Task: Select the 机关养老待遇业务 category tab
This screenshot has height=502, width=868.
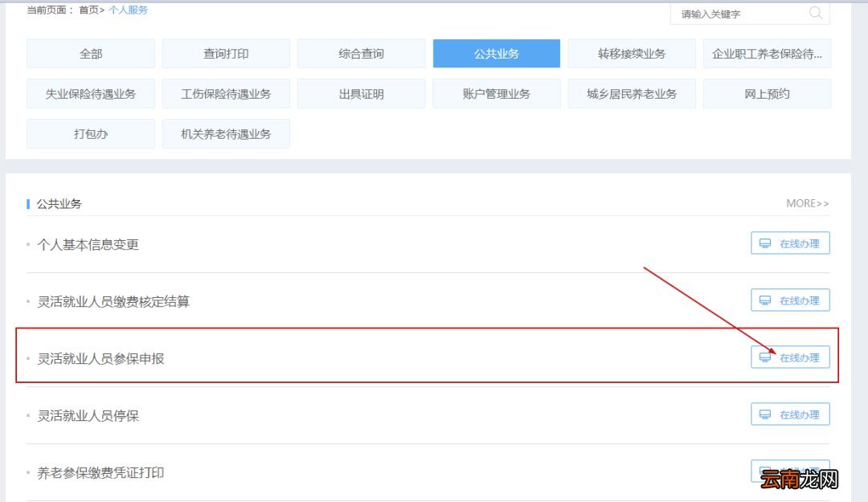Action: (226, 134)
